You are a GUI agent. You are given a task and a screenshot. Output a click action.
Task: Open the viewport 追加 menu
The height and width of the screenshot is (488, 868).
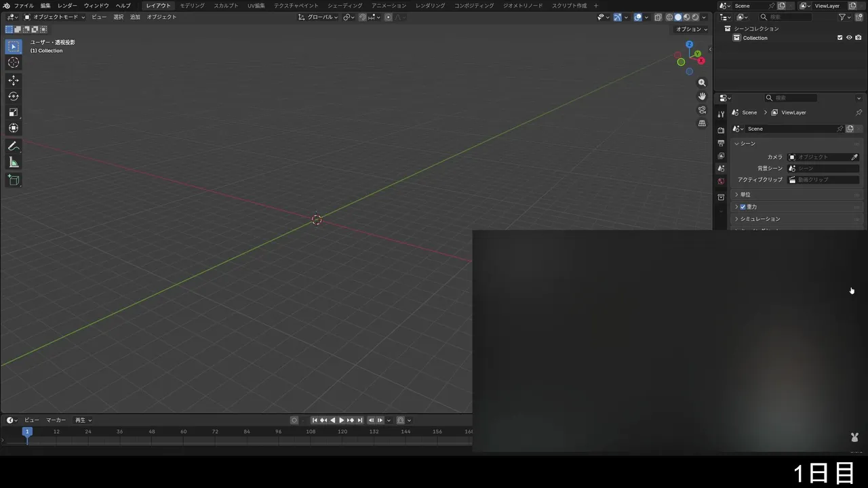pos(135,17)
